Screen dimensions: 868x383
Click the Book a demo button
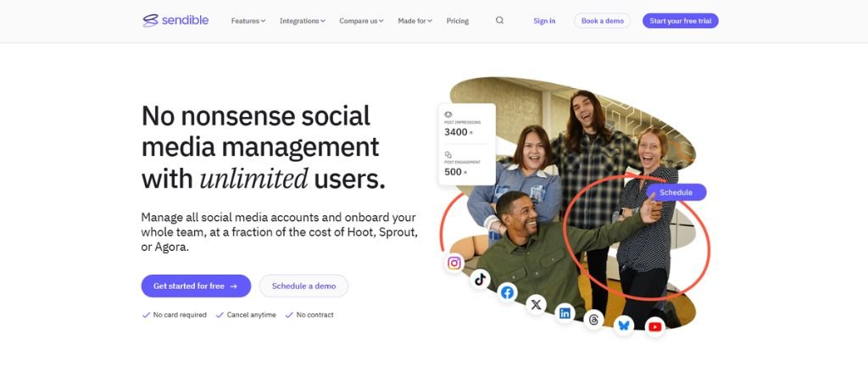click(603, 21)
